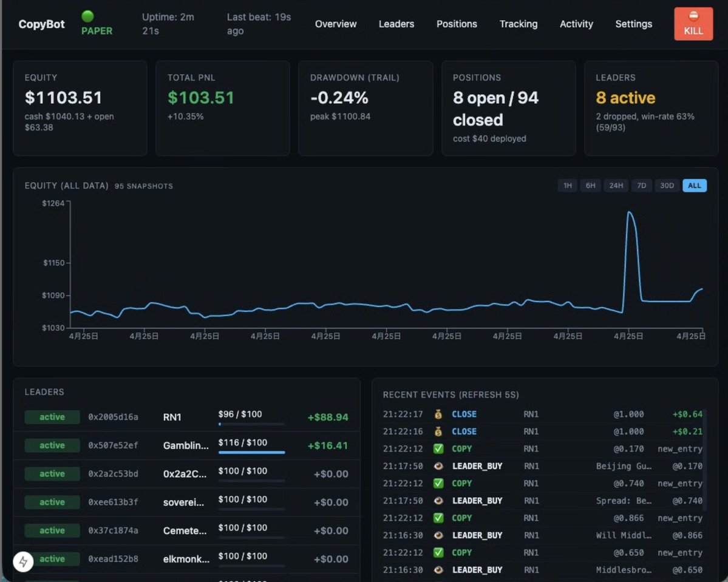728x582 pixels.
Task: Click active badge for soverei... leader
Action: [52, 502]
